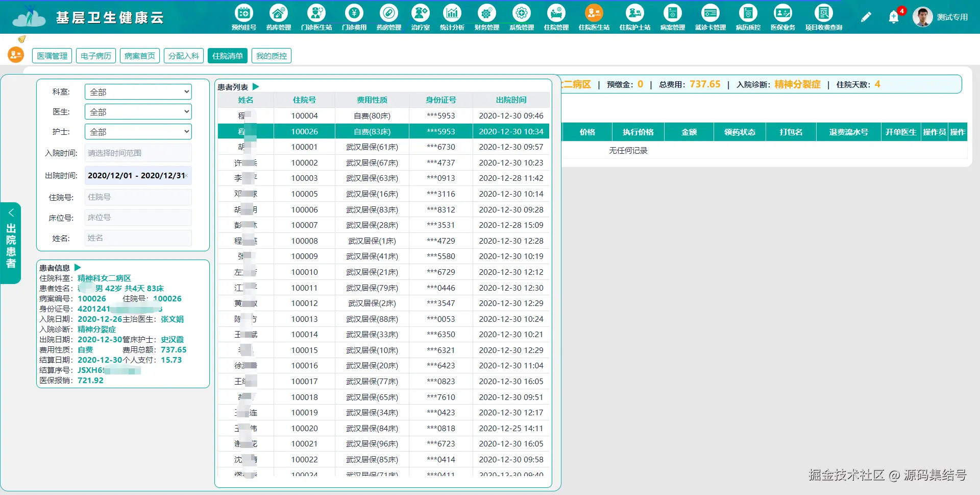The image size is (980, 495).
Task: Switch to 病案首页 tab
Action: 140,56
